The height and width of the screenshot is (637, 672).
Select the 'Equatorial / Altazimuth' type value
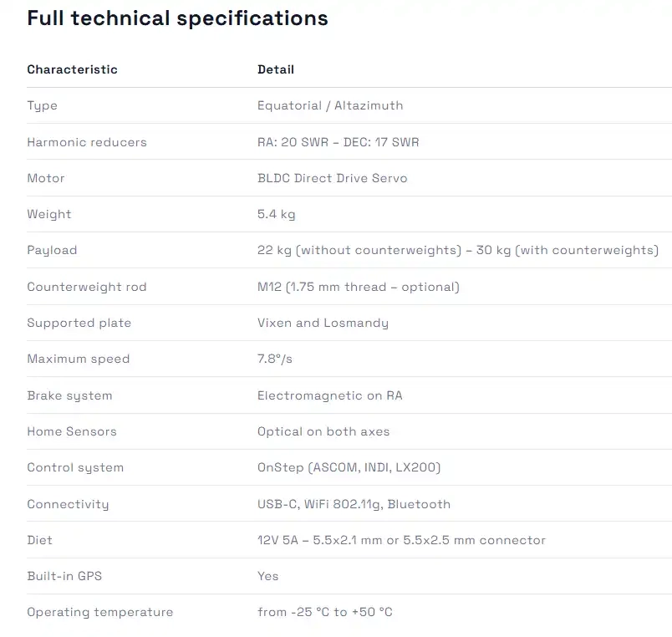(330, 105)
